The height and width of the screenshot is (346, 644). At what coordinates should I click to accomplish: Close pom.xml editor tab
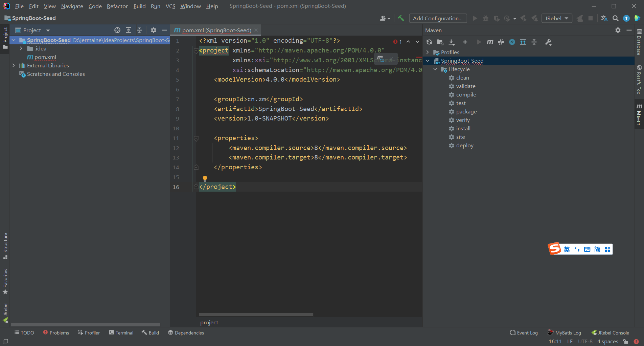256,30
